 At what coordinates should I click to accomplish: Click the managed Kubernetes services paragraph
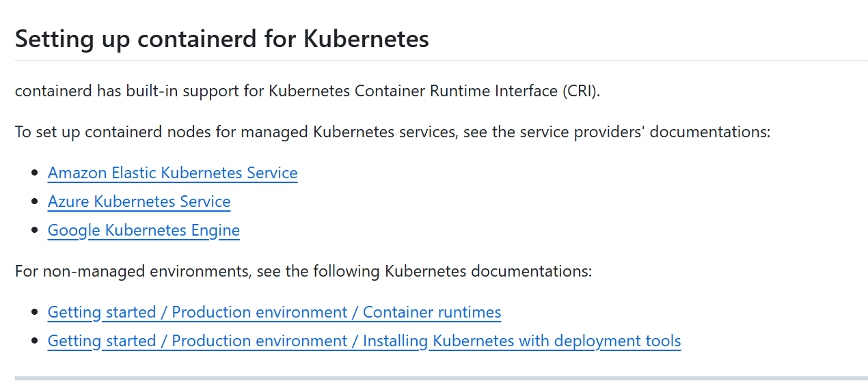tap(392, 131)
